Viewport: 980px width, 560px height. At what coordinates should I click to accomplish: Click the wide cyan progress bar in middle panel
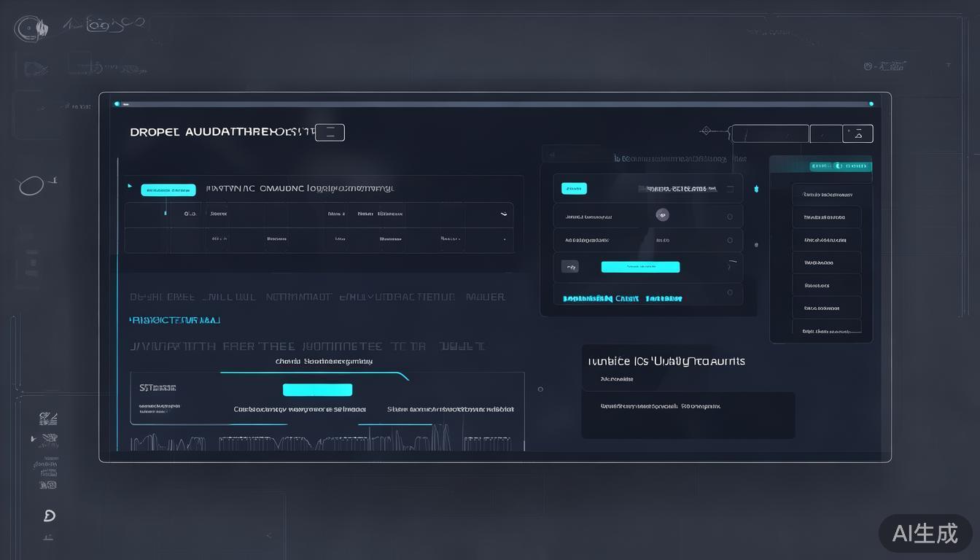(x=640, y=267)
